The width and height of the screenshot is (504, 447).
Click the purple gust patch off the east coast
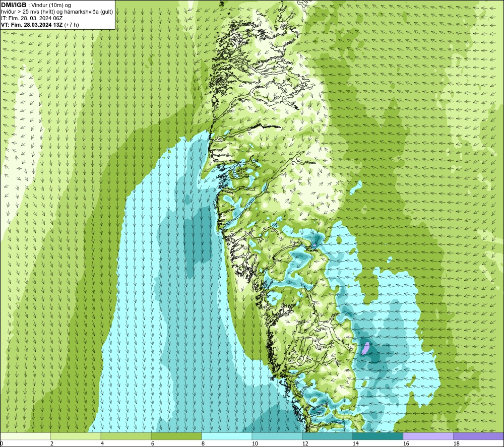click(365, 348)
